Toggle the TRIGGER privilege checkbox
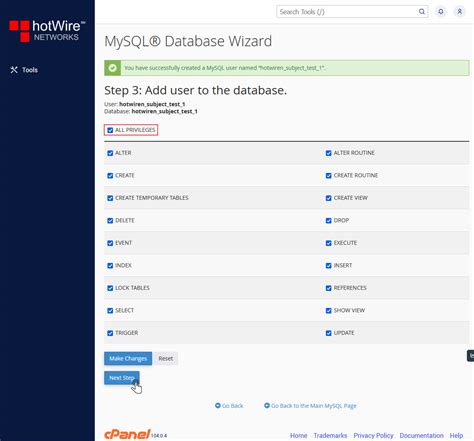This screenshot has height=441, width=474. tap(110, 333)
